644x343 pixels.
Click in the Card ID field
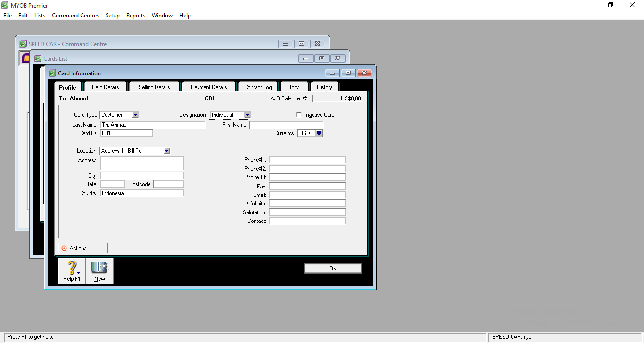(126, 133)
